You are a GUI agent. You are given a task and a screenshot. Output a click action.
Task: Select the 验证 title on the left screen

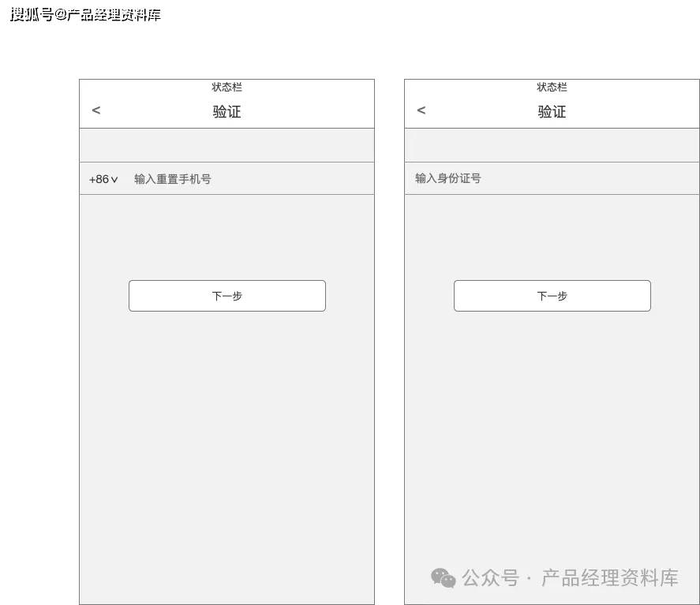[x=226, y=111]
